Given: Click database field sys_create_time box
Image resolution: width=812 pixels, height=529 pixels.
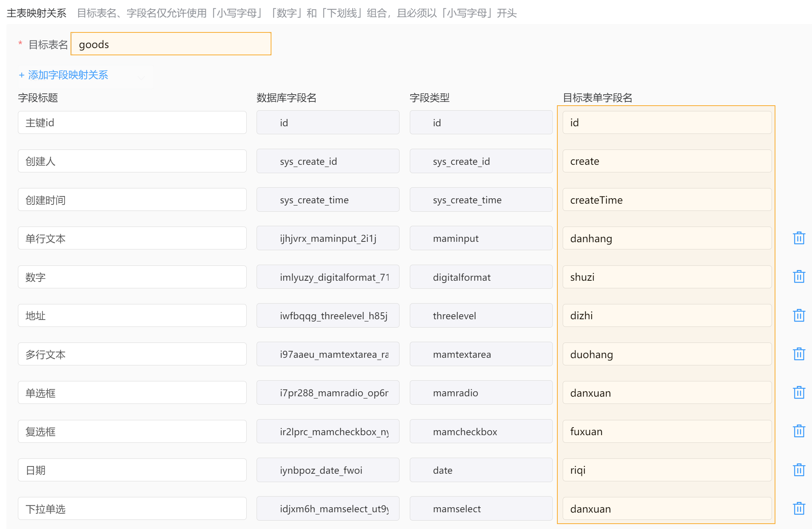Looking at the screenshot, I should 327,200.
